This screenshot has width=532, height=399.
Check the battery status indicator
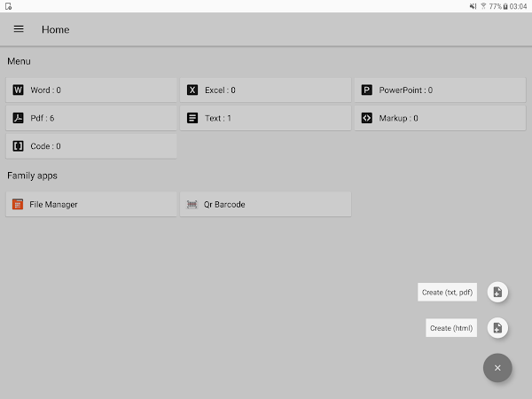click(x=505, y=6)
